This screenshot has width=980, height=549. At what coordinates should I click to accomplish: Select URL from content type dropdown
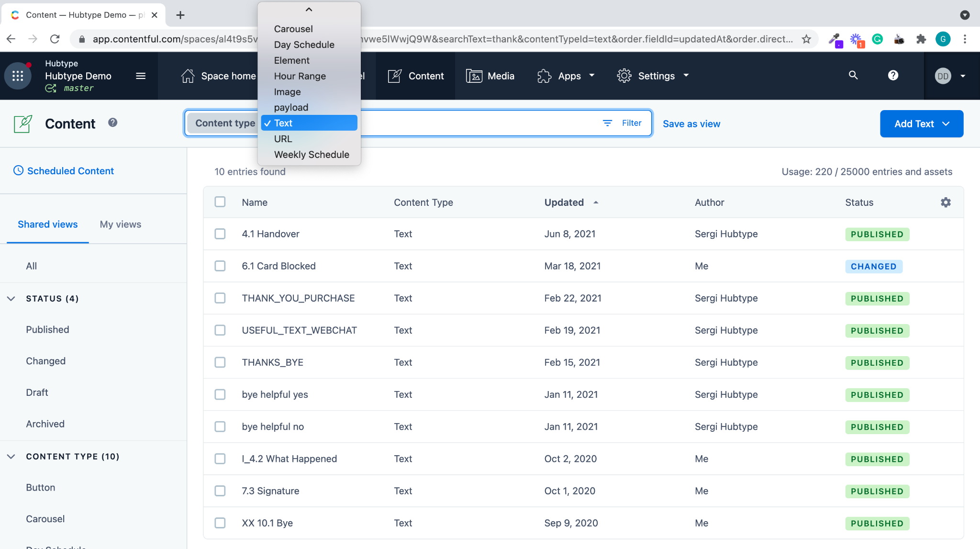click(x=283, y=138)
